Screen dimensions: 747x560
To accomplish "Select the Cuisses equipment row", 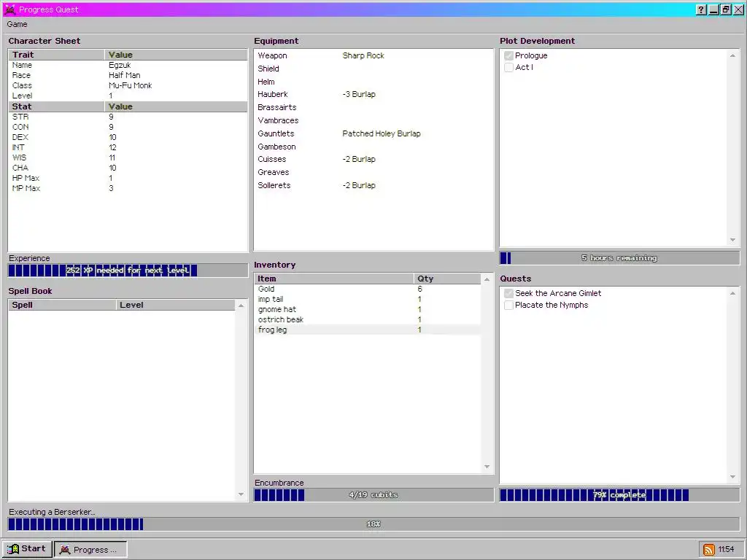I will [x=373, y=159].
